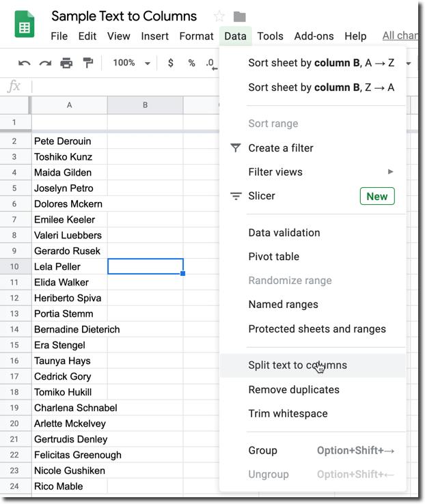Select row 24 header

15,486
